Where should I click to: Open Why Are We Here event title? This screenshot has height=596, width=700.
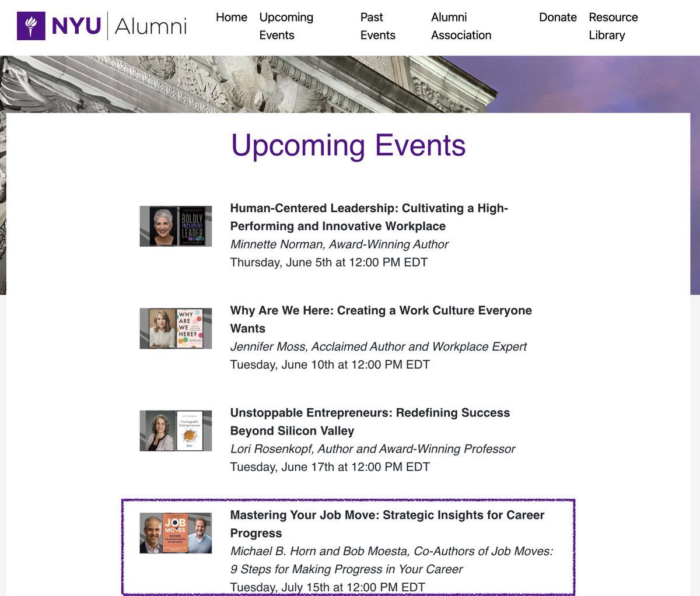381,319
